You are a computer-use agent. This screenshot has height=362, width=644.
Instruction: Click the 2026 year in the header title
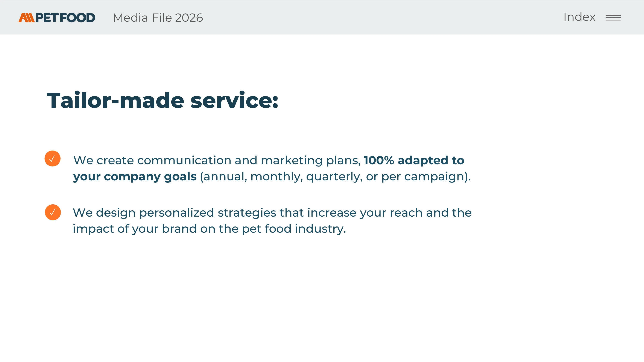[x=189, y=18]
